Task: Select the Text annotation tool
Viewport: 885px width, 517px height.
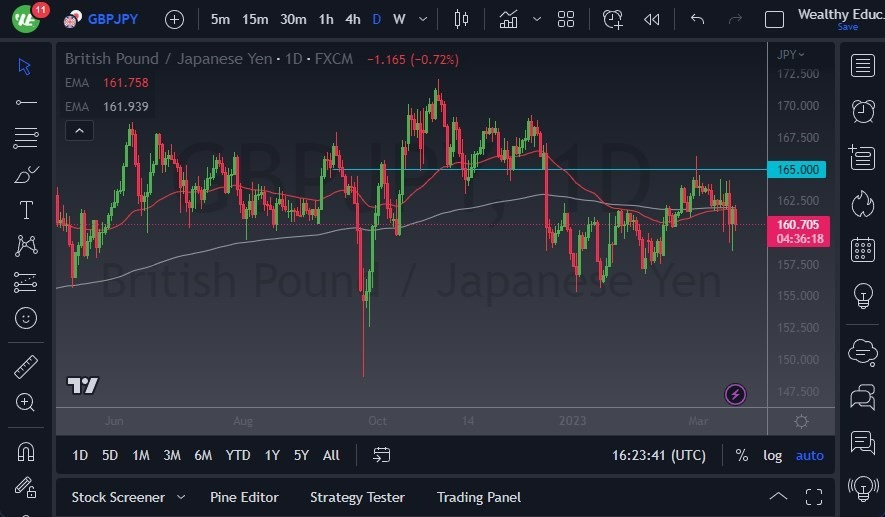Action: click(26, 210)
